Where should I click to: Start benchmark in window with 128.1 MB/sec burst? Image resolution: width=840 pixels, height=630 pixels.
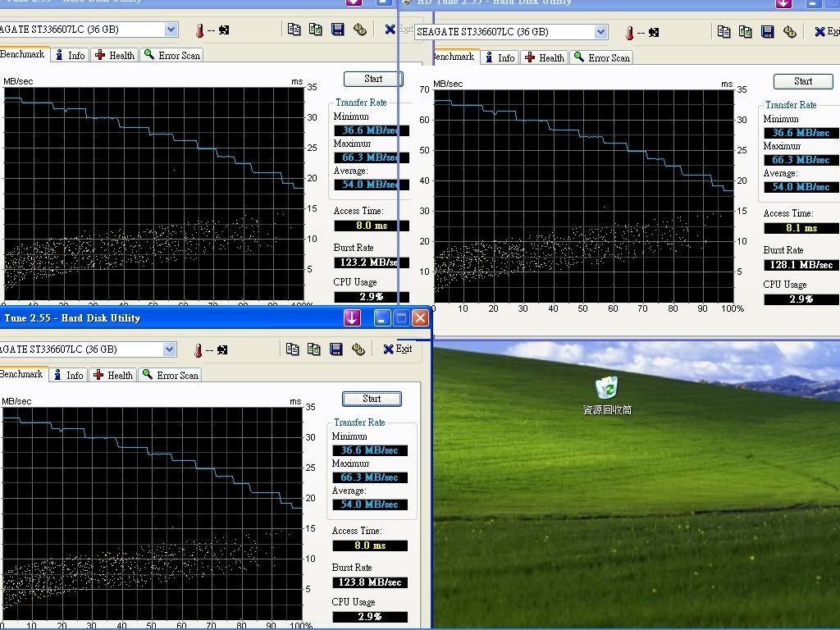pyautogui.click(x=803, y=81)
